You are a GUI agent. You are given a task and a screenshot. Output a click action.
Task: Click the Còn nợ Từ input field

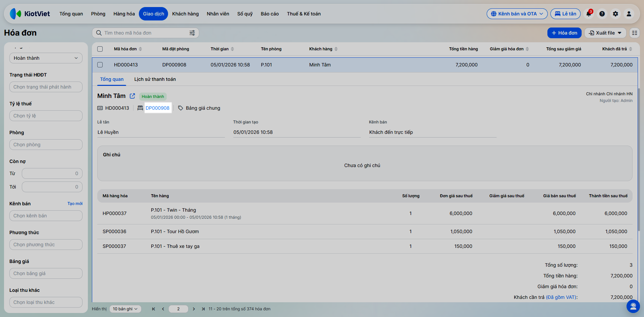[x=52, y=173]
